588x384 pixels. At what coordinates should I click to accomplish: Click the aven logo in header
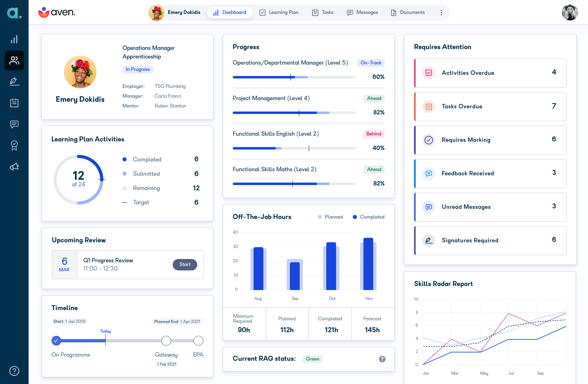pyautogui.click(x=57, y=12)
